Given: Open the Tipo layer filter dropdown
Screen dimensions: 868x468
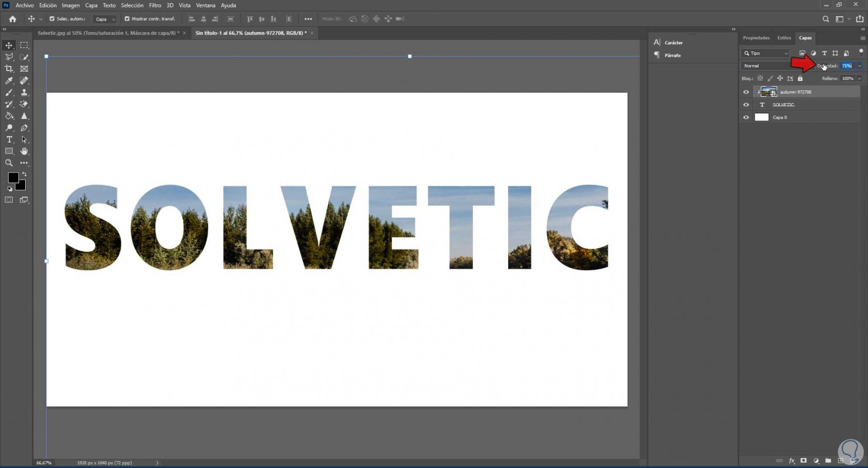Looking at the screenshot, I should 765,53.
